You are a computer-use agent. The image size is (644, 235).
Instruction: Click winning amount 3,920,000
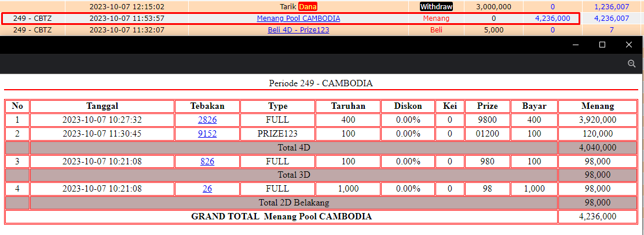598,120
